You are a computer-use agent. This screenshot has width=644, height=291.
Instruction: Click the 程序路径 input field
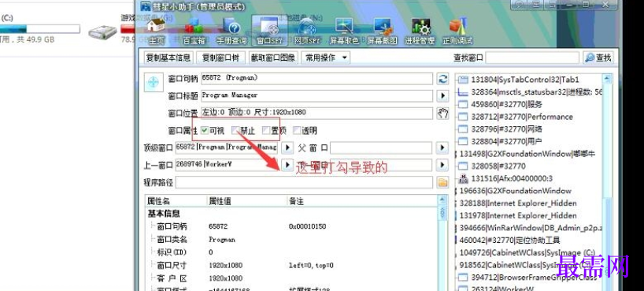304,182
